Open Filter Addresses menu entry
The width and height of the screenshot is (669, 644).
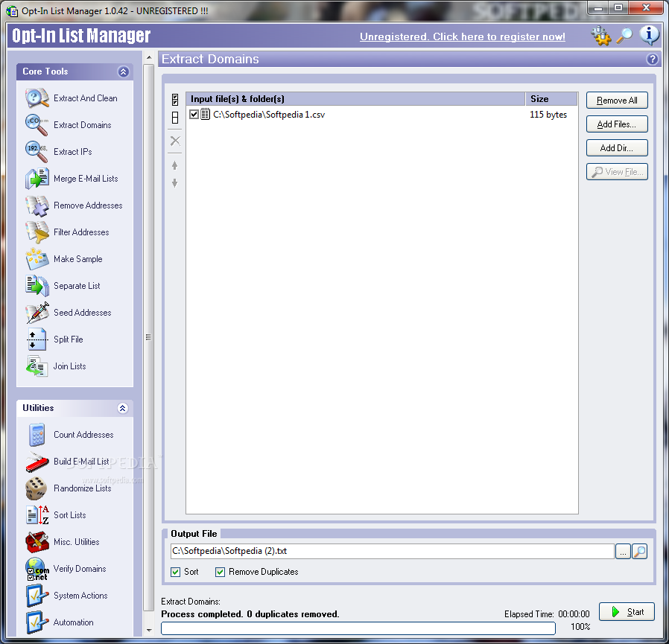81,232
